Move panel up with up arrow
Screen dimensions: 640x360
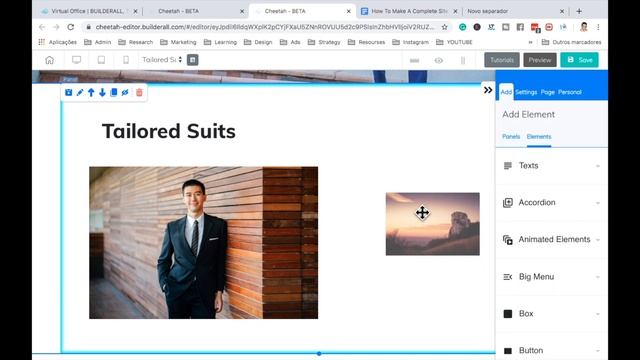(x=91, y=93)
